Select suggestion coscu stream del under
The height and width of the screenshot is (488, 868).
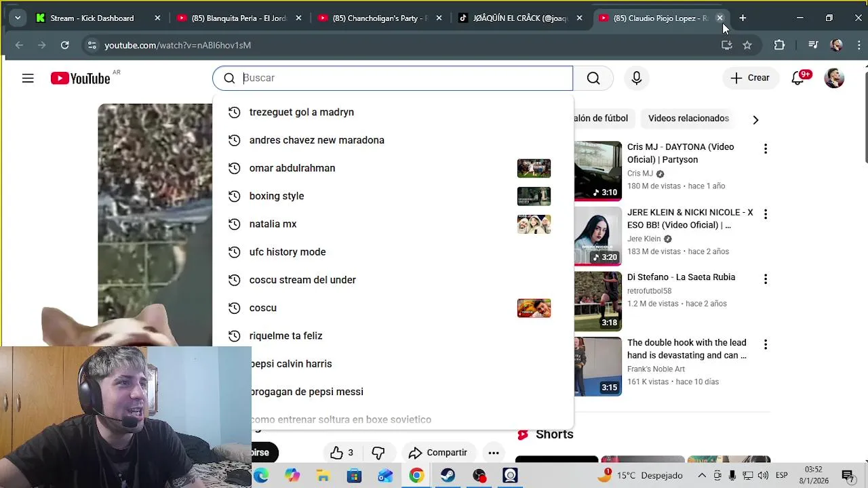[x=393, y=280]
